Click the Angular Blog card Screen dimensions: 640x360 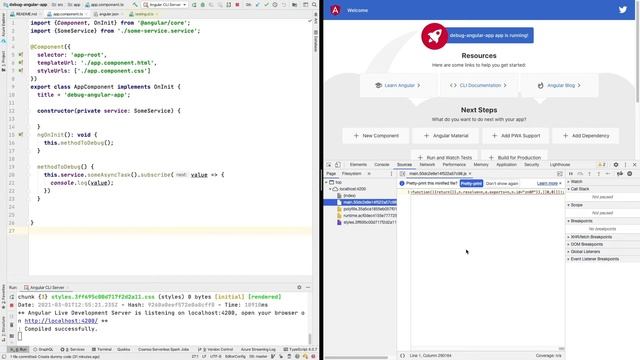pyautogui.click(x=560, y=85)
